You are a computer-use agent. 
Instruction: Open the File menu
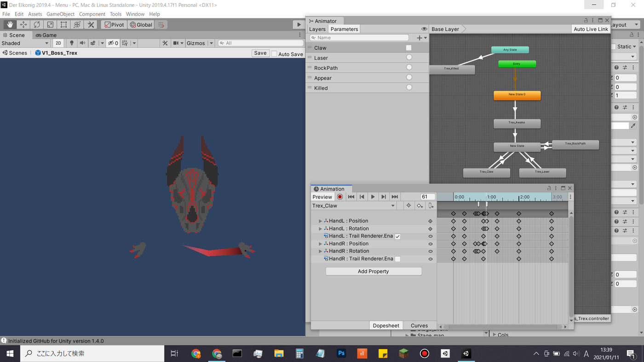[x=6, y=14]
